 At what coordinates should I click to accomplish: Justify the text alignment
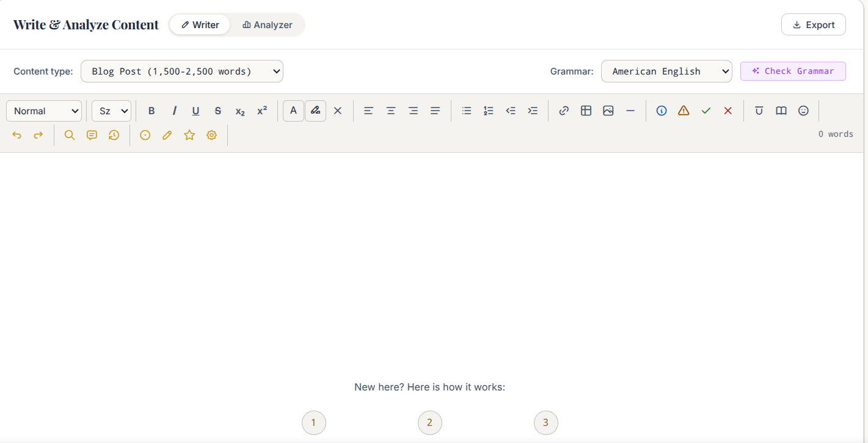click(435, 111)
